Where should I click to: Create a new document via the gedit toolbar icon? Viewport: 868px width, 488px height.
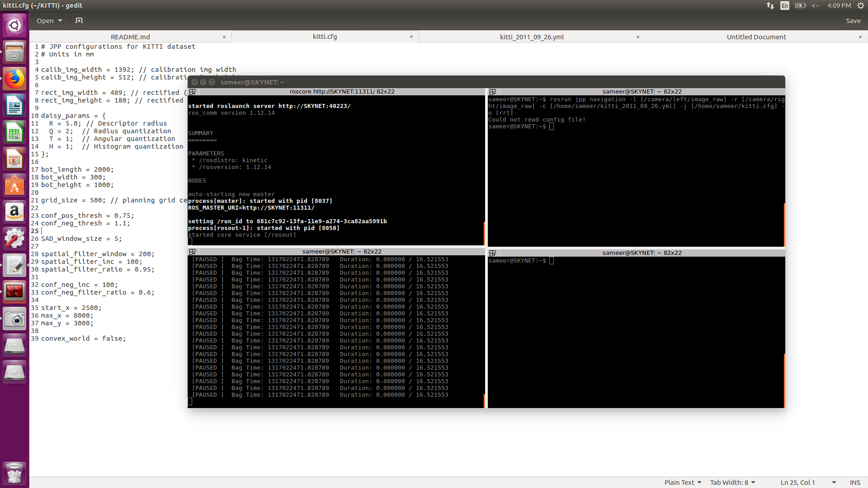pos(79,21)
